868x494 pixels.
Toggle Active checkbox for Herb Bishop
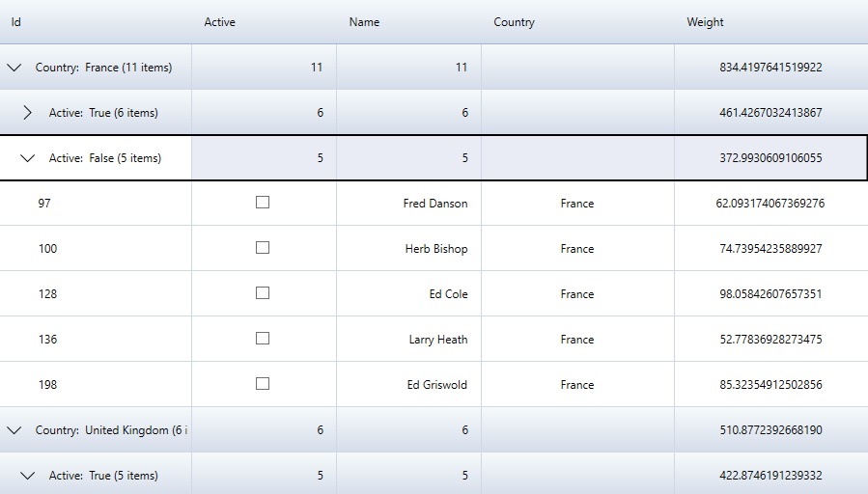(x=262, y=248)
